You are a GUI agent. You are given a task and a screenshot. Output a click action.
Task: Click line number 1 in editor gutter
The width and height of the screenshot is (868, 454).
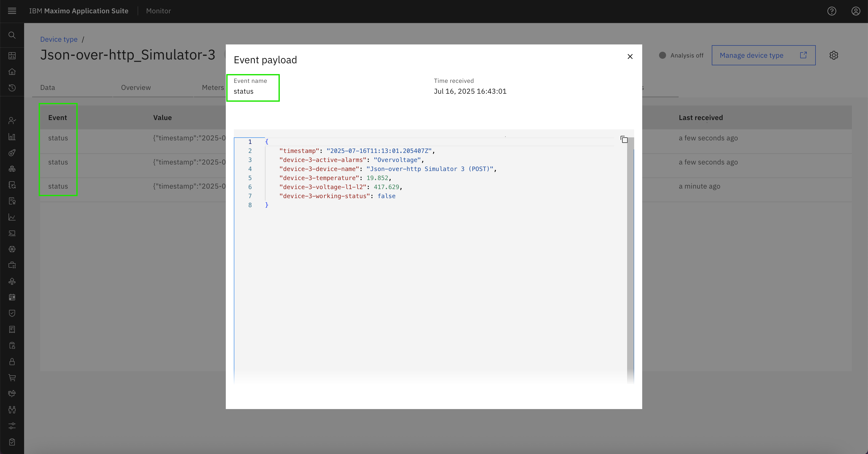250,142
